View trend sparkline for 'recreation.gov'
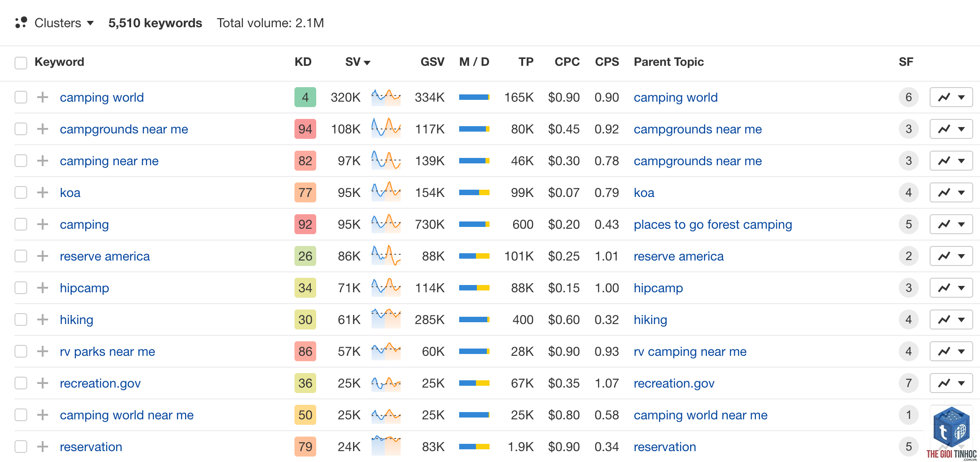 pyautogui.click(x=386, y=384)
